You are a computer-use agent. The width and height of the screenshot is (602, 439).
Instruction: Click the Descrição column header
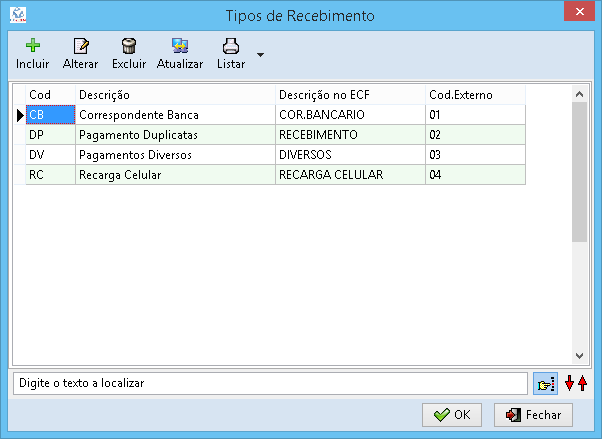pos(175,95)
